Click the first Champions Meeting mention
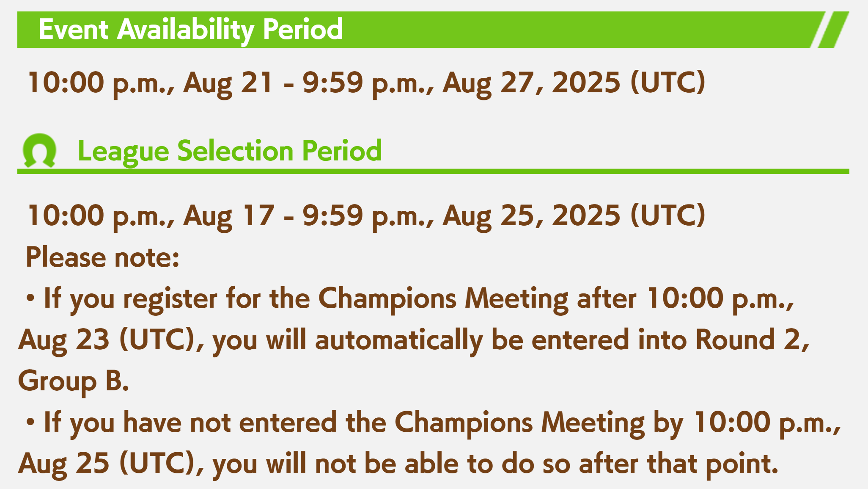Viewport: 868px width, 489px height. [x=443, y=298]
